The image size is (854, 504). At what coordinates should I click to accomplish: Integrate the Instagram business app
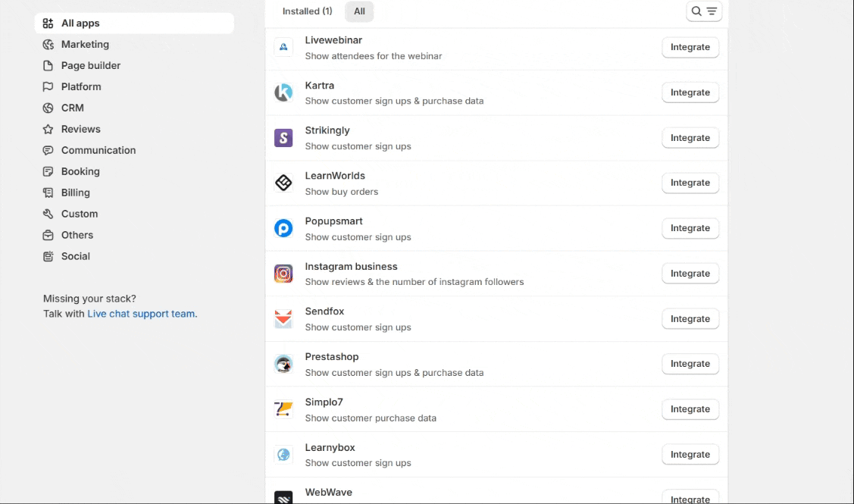click(x=690, y=274)
